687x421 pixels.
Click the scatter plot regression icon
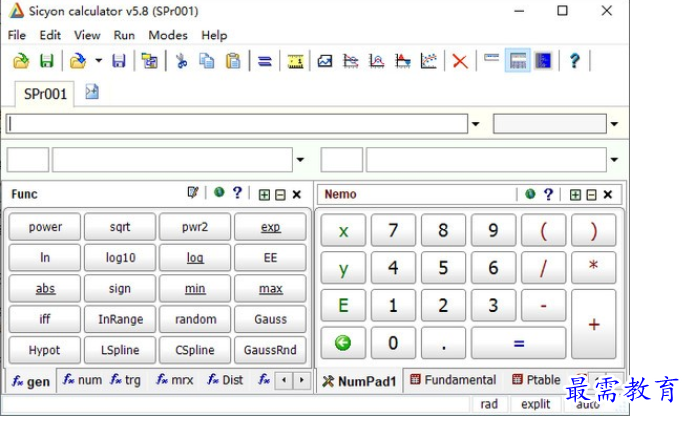(x=428, y=61)
